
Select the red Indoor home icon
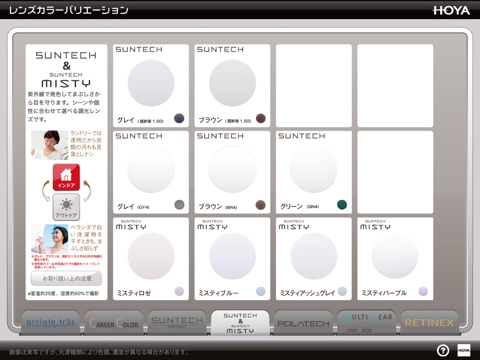(66, 177)
